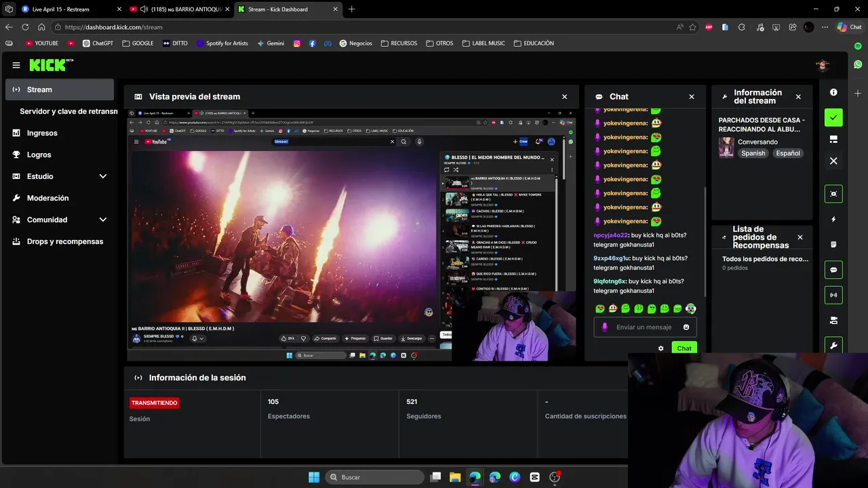Click the green Kick logo
868x488 pixels.
[x=51, y=65]
